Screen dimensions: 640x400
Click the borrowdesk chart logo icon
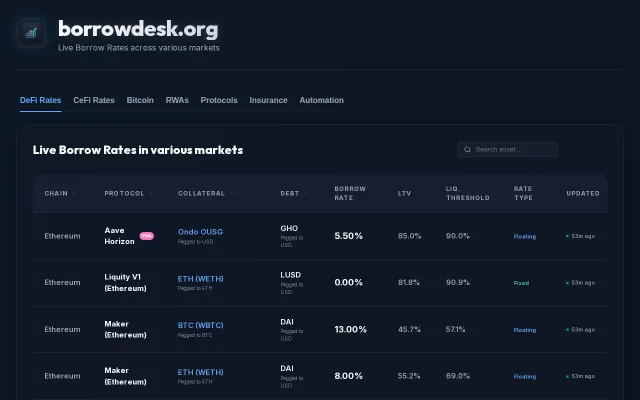point(31,33)
